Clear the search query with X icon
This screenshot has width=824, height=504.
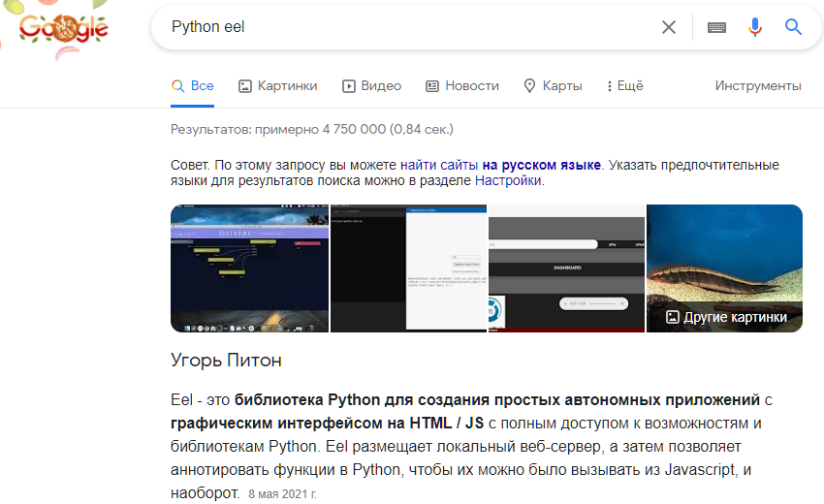click(x=669, y=27)
